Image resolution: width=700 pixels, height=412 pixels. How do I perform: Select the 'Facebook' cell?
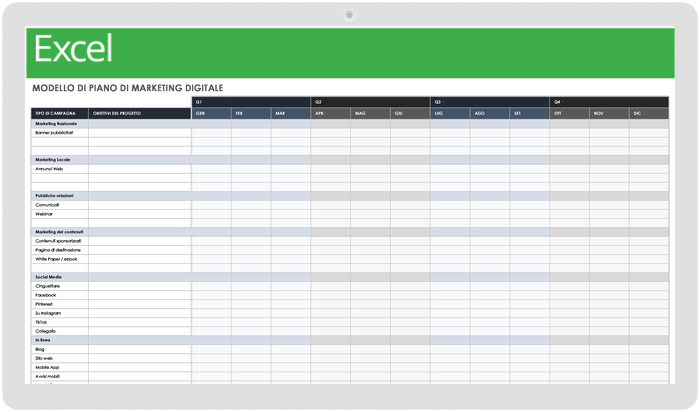point(60,295)
